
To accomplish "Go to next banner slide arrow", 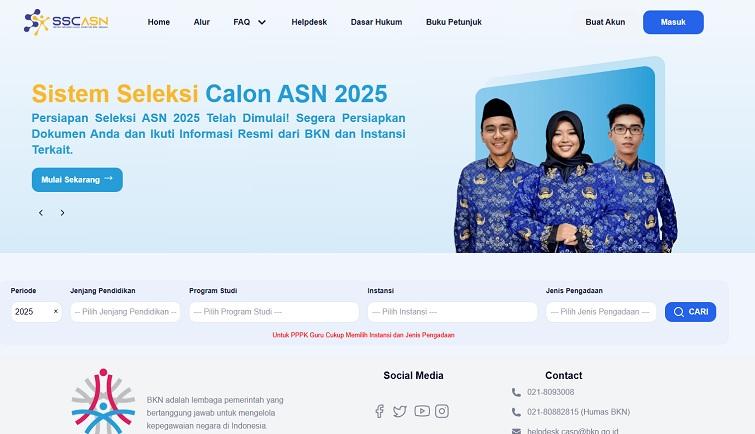I will tap(62, 212).
